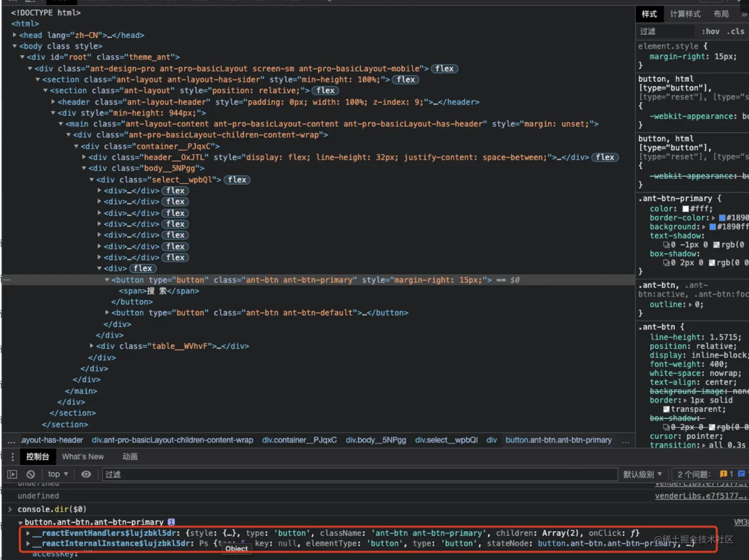Click the cursor: pointer declaration
The height and width of the screenshot is (560, 749).
coord(686,436)
